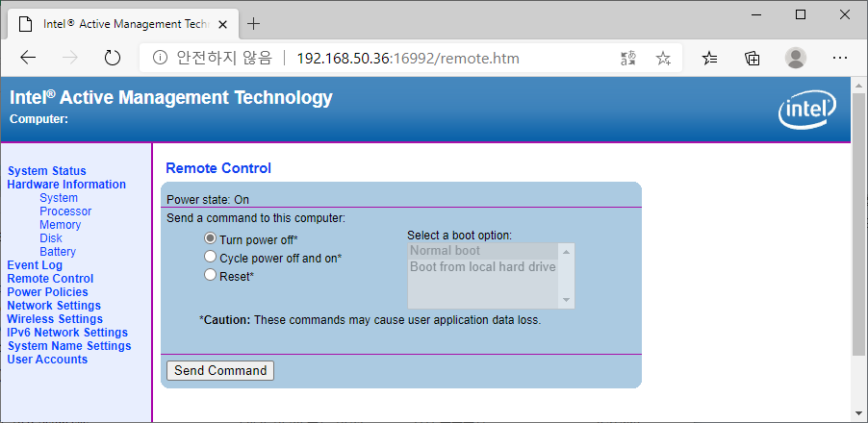Open the Processor information page
The image size is (868, 423).
tap(65, 211)
